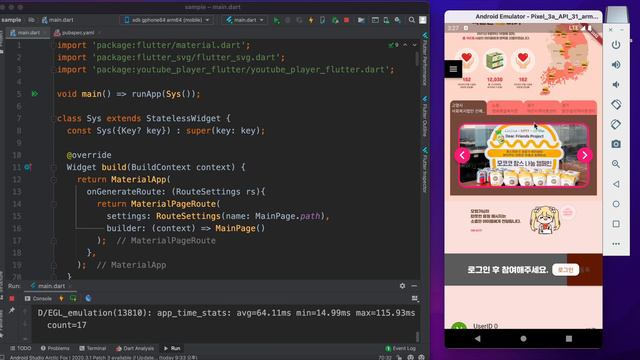
Task: Open Search Everywhere magnifier in Android Studio
Action: [412, 20]
